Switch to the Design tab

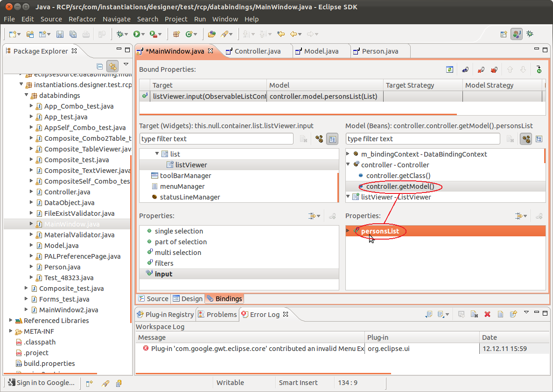188,299
